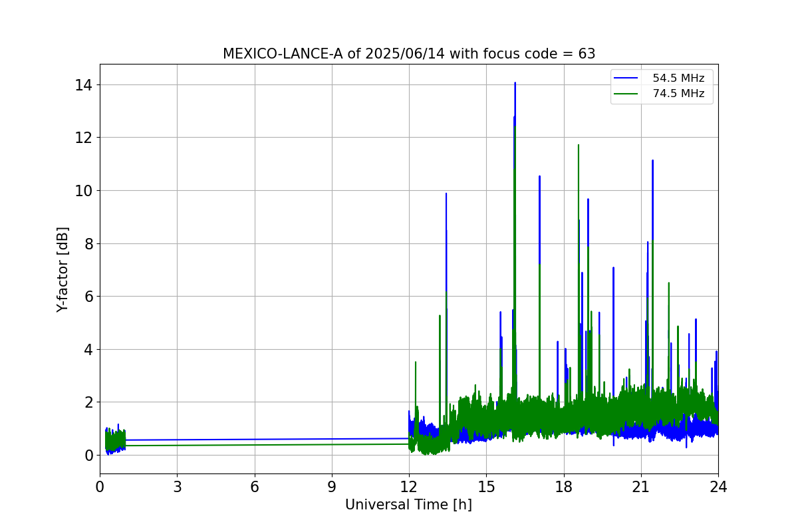Click x-axis tick label 21
Screen dimensions: 798x532
click(x=641, y=487)
